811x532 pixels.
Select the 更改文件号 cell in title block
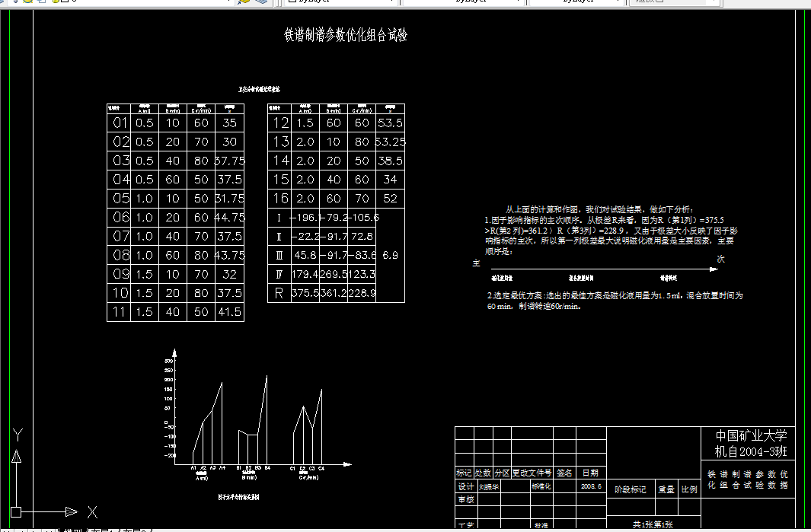[532, 473]
